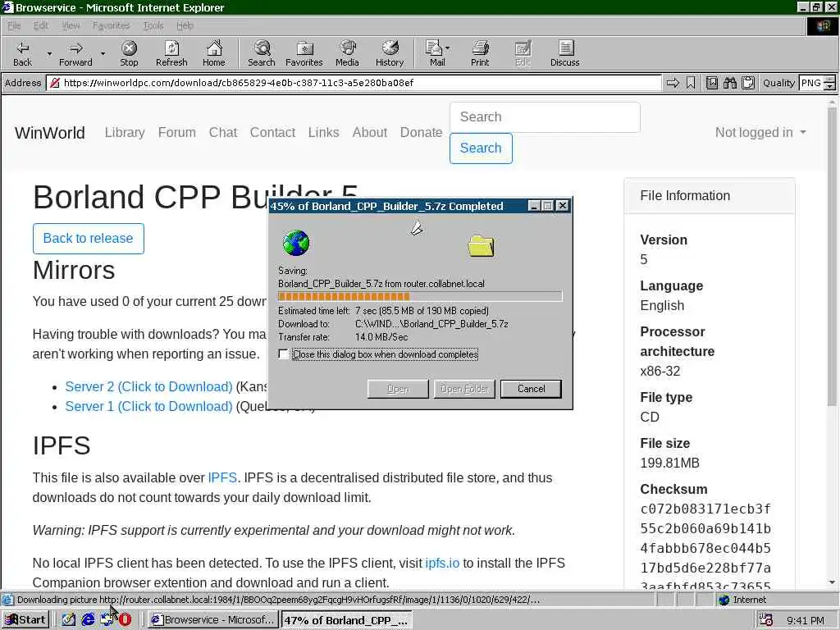The image size is (840, 630).
Task: Open the About nav link
Action: pyautogui.click(x=370, y=132)
